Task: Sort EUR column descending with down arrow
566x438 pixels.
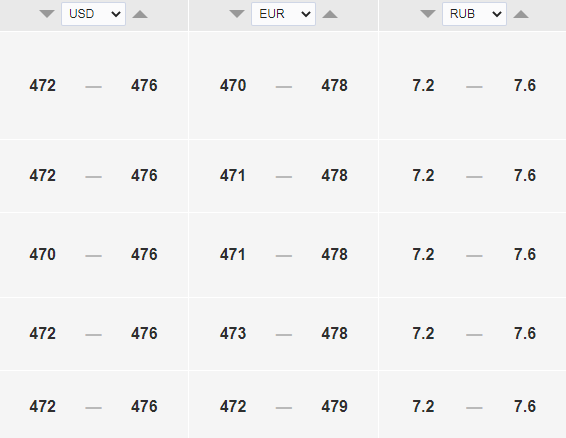Action: tap(237, 14)
